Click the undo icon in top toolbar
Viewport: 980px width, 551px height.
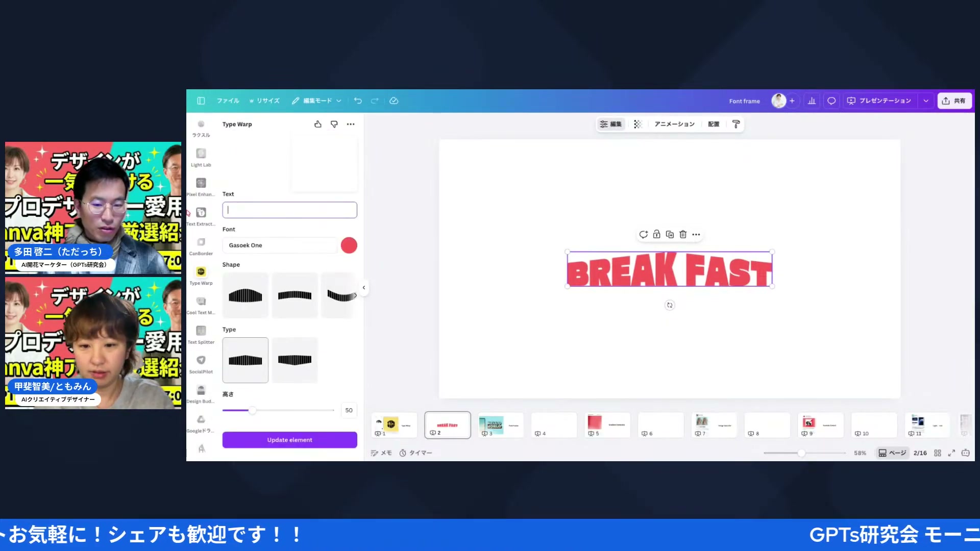click(x=358, y=101)
